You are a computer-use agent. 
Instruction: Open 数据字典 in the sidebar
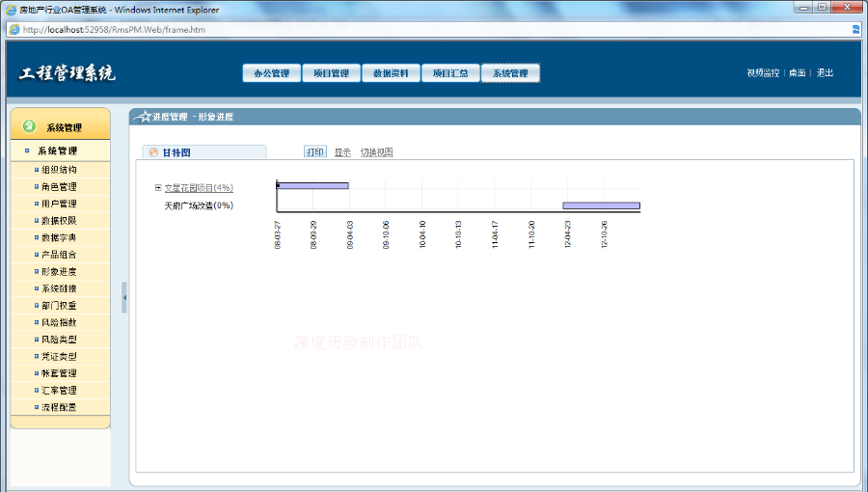click(59, 238)
